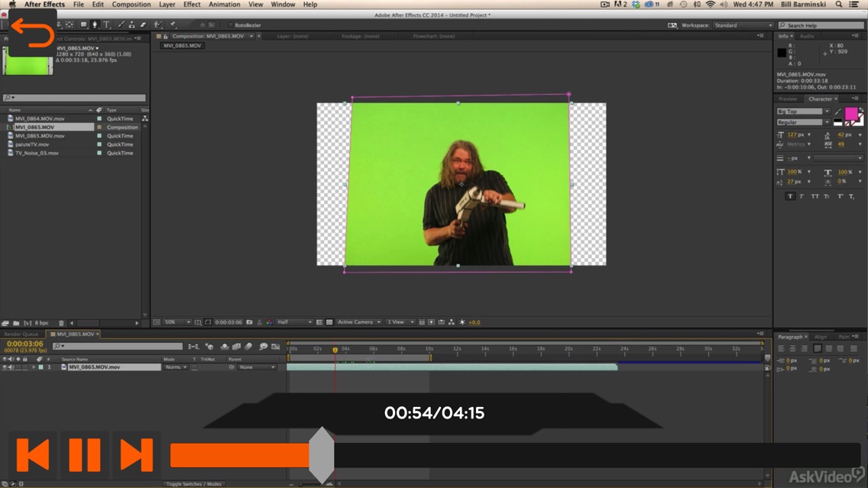
Task: Click the eyedropper in the Character panel
Action: [x=837, y=111]
